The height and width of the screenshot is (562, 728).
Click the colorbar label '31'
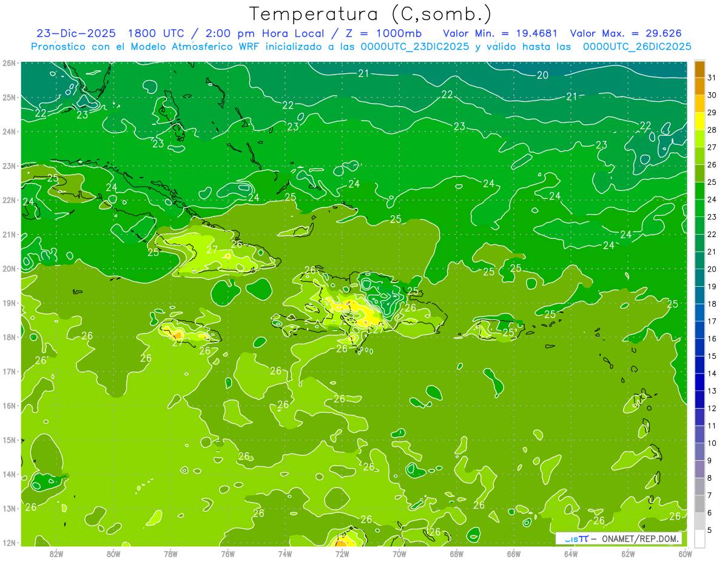pyautogui.click(x=712, y=78)
